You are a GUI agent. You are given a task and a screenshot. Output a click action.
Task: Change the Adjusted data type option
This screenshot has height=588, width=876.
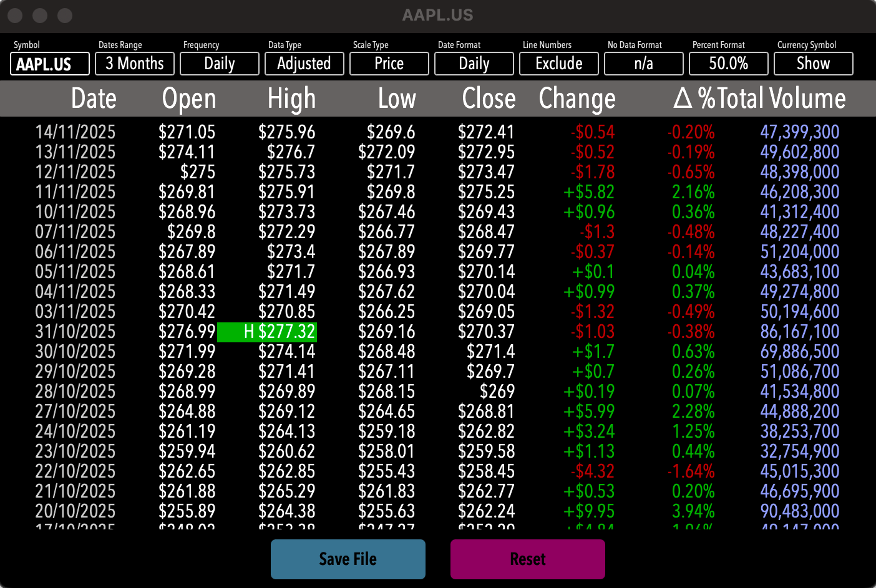(x=304, y=64)
